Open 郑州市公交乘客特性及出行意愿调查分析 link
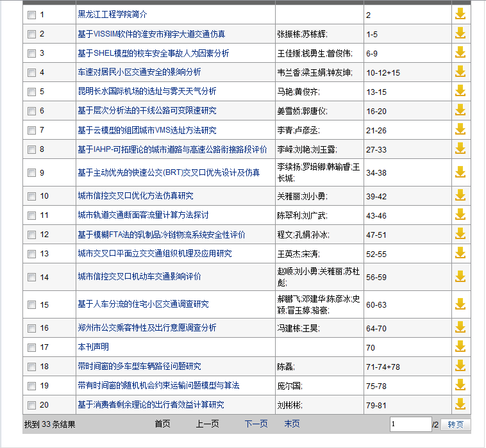This screenshot has height=448, width=486. tap(147, 328)
